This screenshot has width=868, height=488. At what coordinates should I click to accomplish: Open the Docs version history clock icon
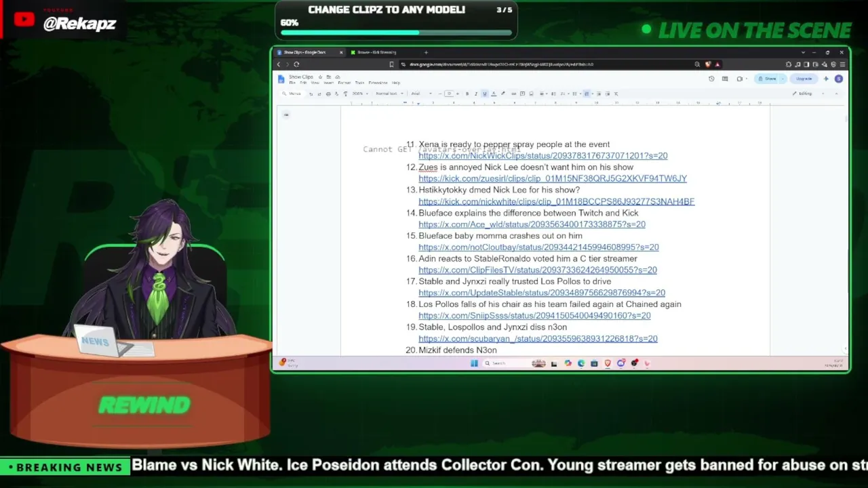(x=711, y=79)
